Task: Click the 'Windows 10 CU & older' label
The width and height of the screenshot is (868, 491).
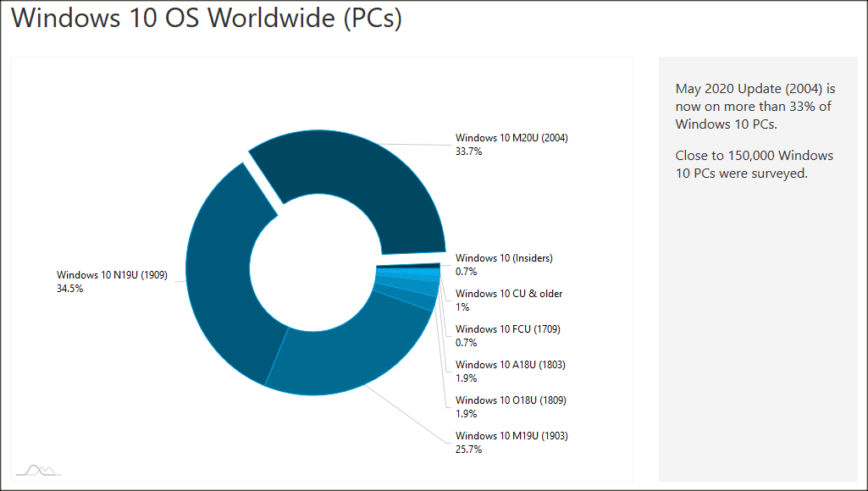Action: pyautogui.click(x=509, y=294)
